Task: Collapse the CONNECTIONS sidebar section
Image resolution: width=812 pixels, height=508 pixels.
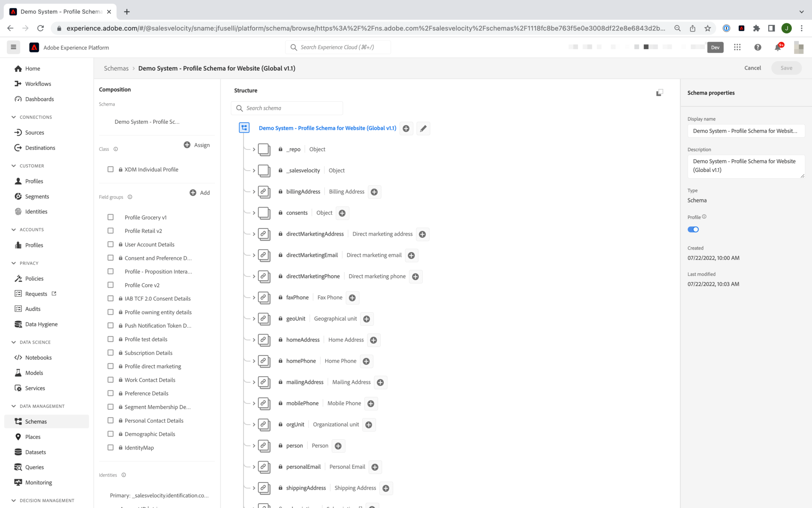Action: click(x=14, y=117)
